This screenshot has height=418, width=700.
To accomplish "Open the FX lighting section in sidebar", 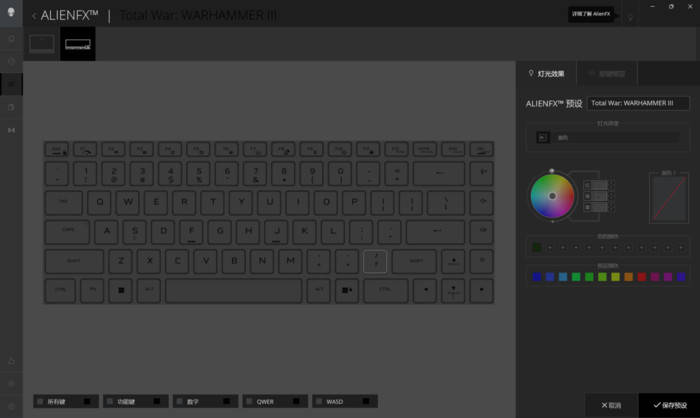I will coord(11,84).
